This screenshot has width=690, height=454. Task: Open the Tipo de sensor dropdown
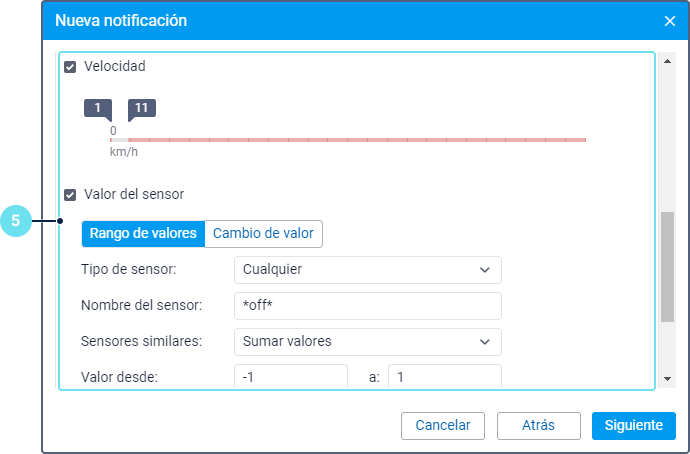(366, 269)
